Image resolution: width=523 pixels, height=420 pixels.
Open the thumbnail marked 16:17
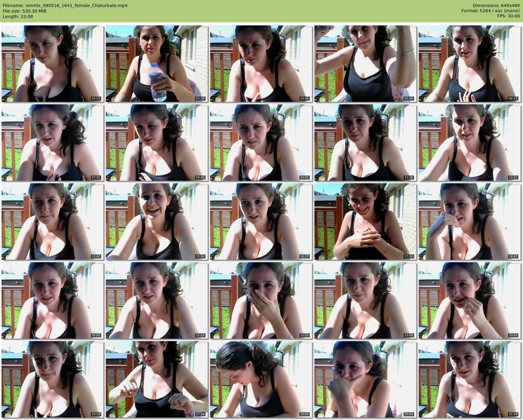[261, 221]
